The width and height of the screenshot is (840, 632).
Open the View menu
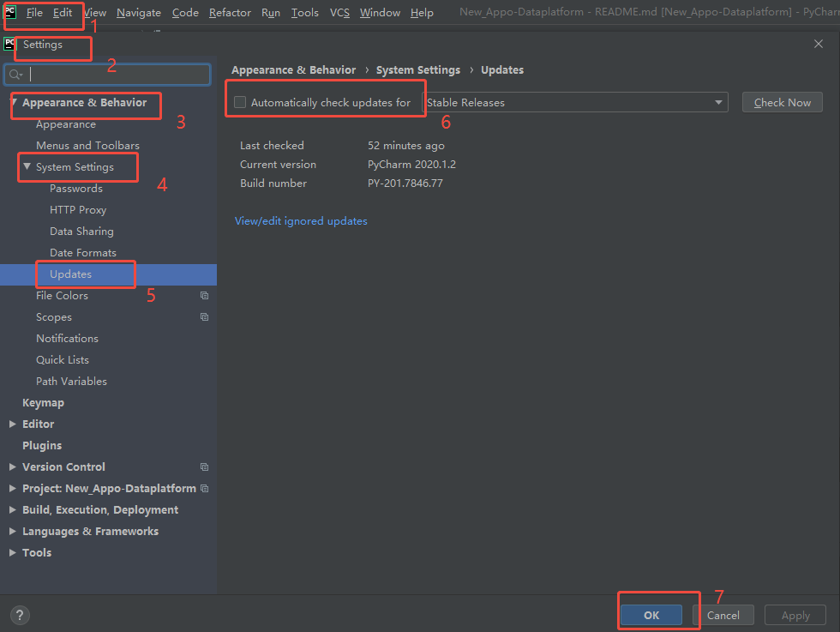95,12
